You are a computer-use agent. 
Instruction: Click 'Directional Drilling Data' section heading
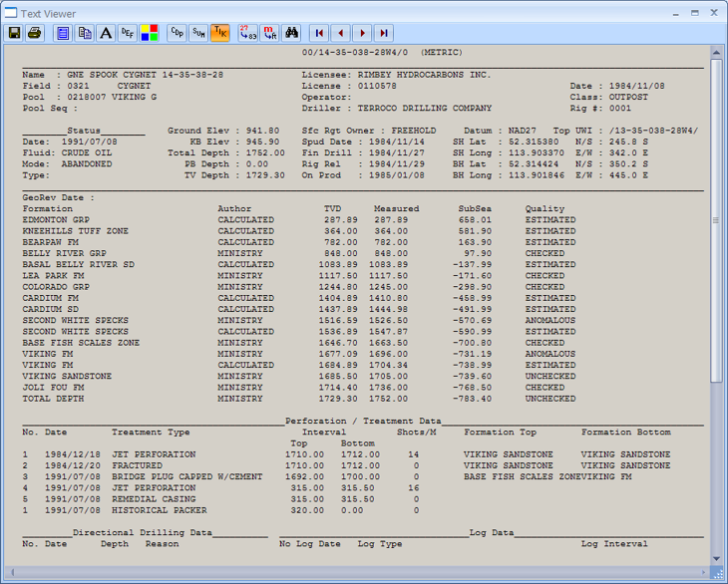142,532
